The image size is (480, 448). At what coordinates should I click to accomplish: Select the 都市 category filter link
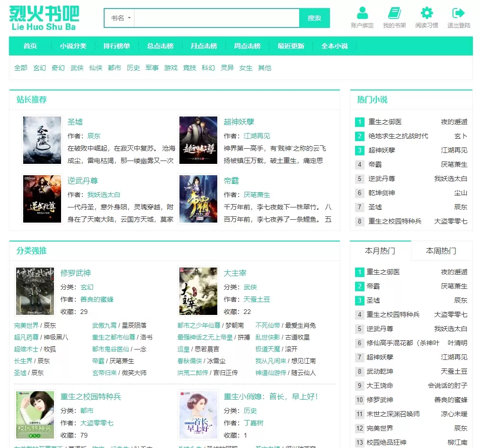(115, 68)
